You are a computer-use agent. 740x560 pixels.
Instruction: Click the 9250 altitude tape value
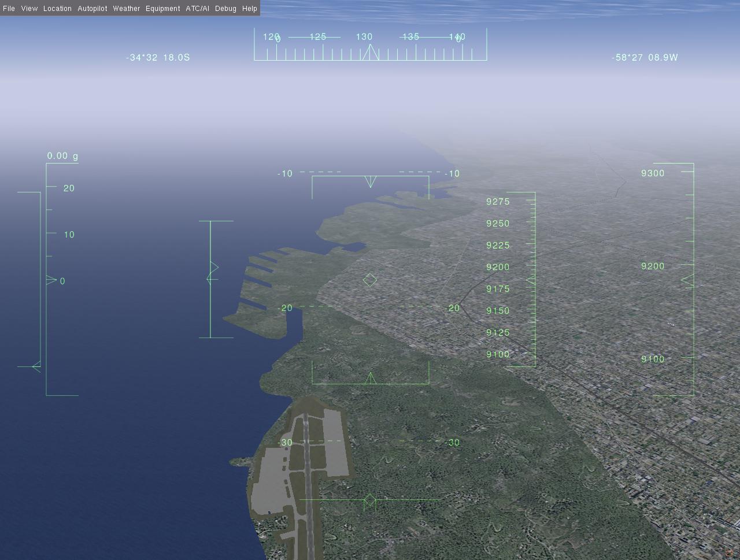[498, 224]
